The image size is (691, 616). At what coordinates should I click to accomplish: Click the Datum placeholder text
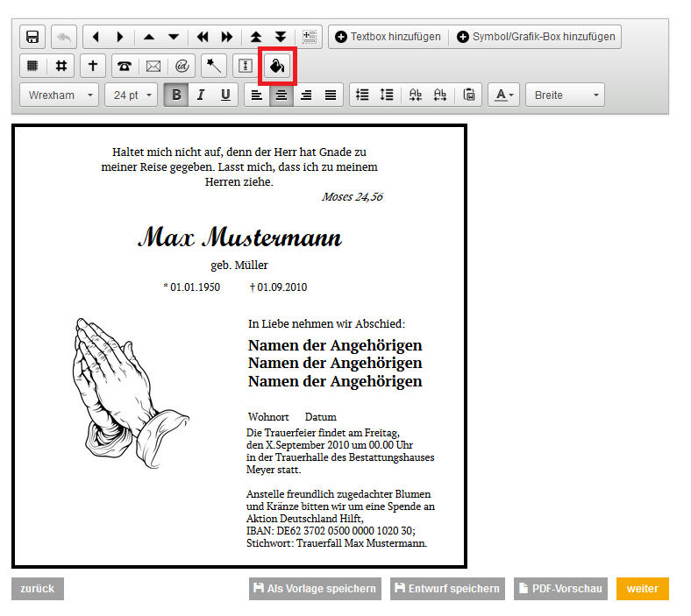click(320, 417)
